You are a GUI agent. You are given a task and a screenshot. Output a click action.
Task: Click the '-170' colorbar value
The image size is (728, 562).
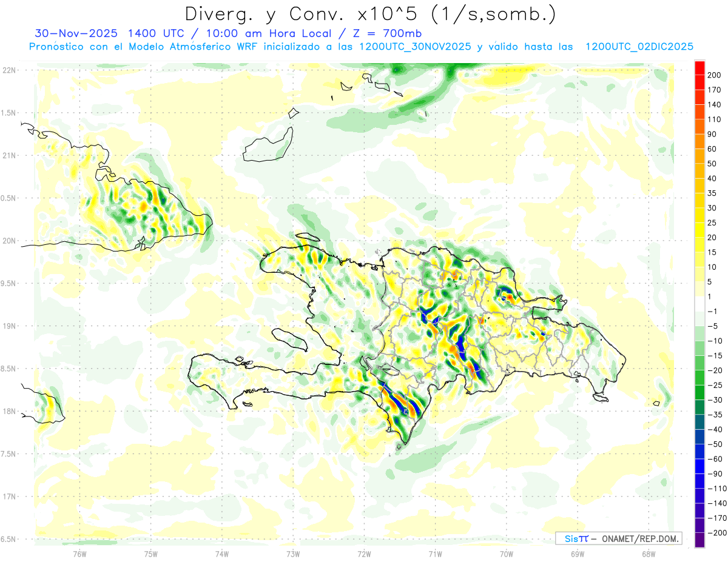click(x=716, y=518)
